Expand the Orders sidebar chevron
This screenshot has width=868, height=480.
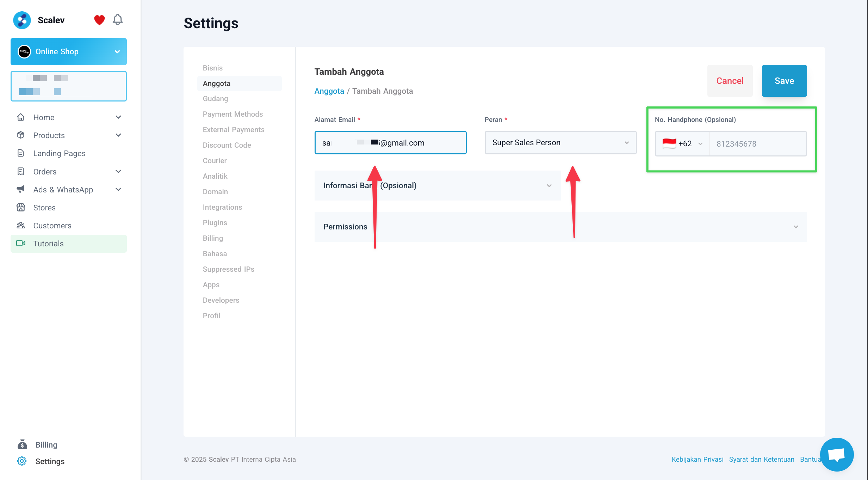click(x=118, y=171)
